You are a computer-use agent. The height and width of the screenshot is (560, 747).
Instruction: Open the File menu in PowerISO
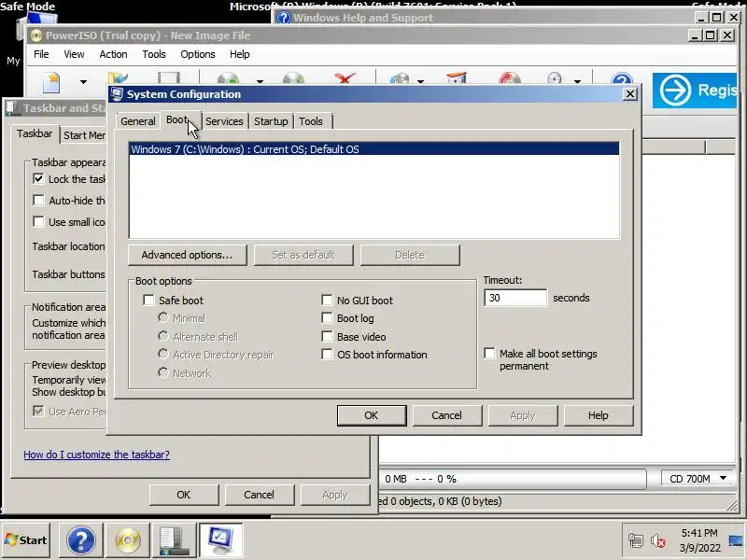[x=41, y=54]
